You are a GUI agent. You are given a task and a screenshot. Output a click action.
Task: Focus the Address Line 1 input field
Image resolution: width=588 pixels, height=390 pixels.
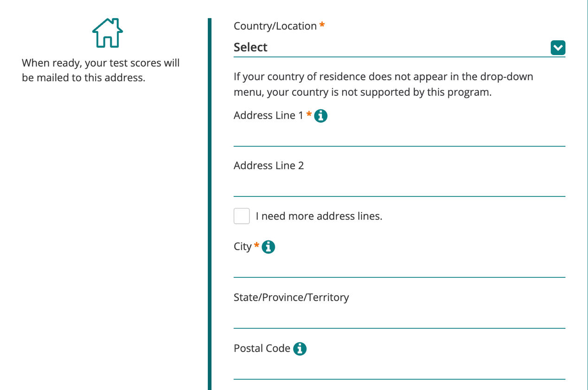[399, 137]
